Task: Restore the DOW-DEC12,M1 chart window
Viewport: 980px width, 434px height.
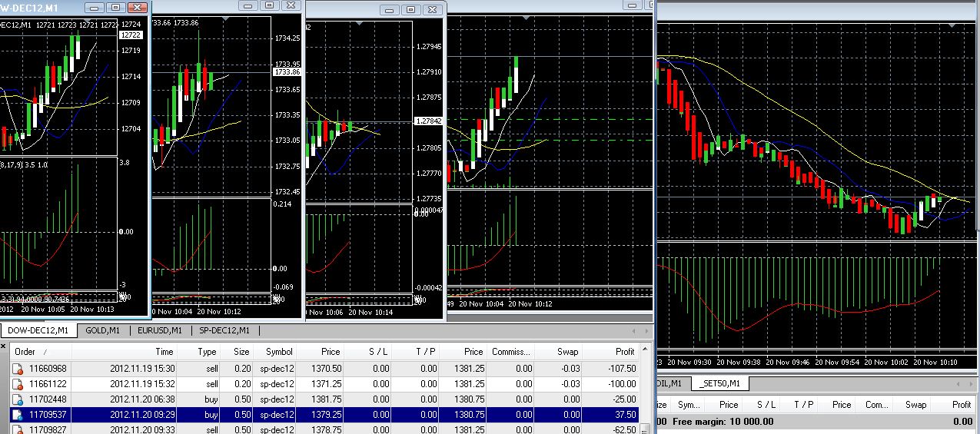Action: coord(115,7)
